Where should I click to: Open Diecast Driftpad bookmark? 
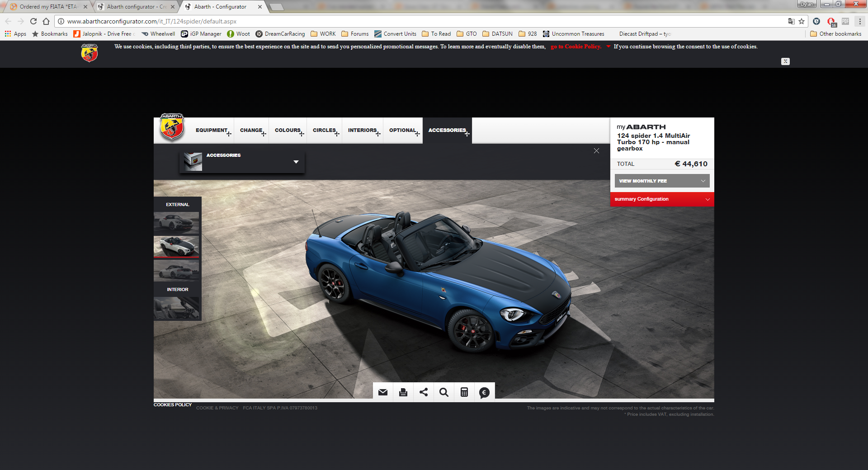pyautogui.click(x=645, y=34)
